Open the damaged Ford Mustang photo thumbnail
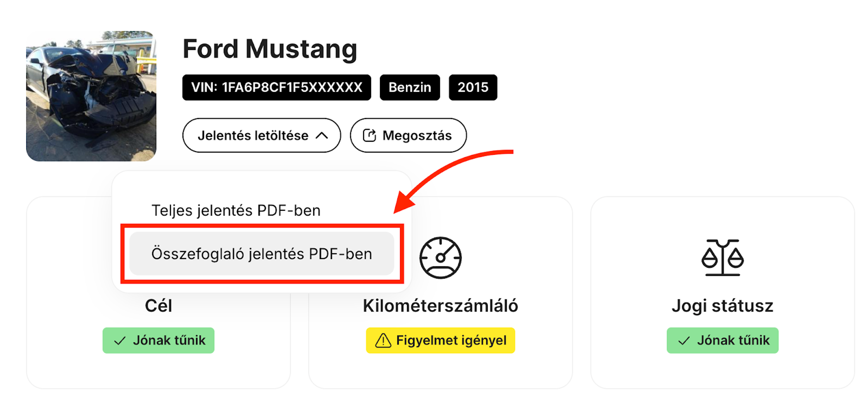868x405 pixels. (91, 96)
